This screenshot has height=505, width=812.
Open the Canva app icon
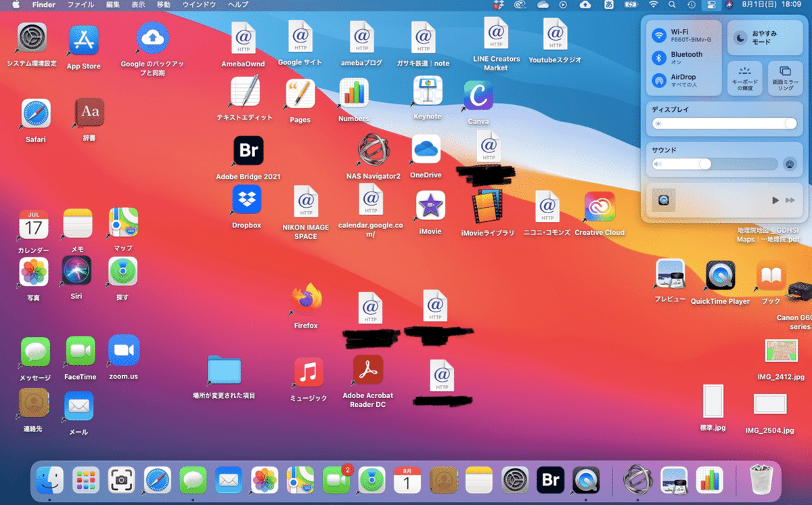(478, 95)
